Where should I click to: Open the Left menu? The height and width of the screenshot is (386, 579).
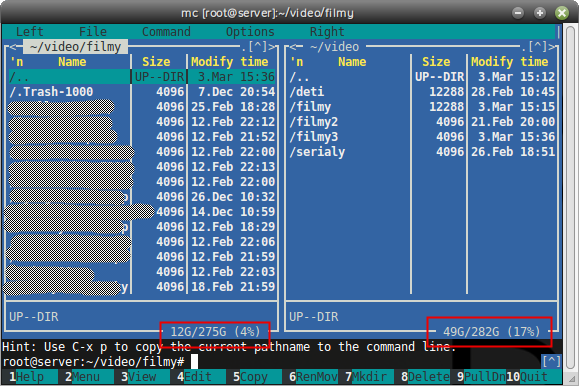(30, 32)
